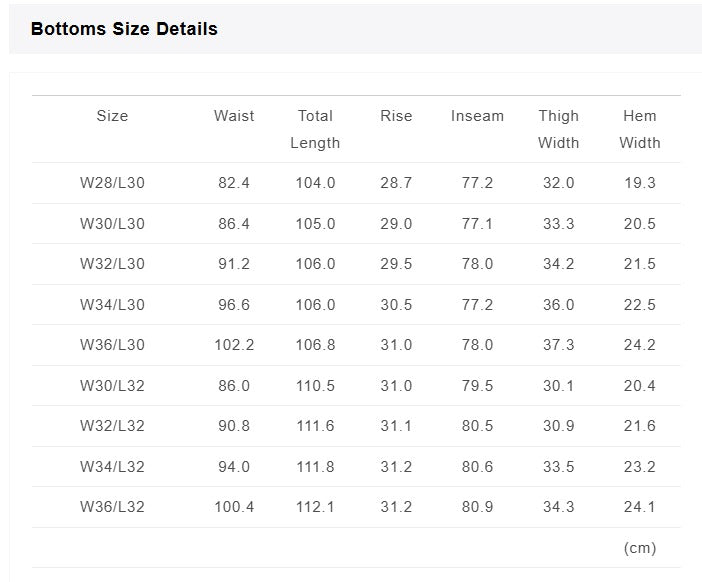
Task: Click the (cm) unit note
Action: (x=640, y=548)
